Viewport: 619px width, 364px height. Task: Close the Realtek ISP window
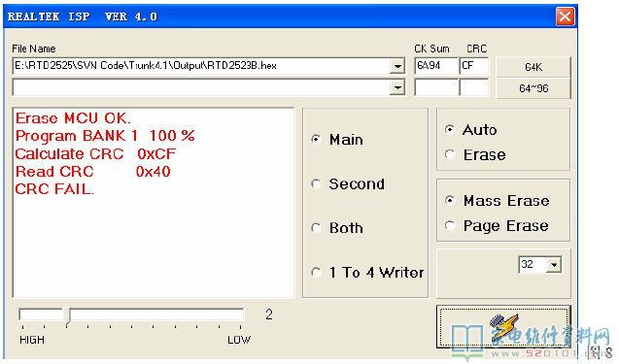click(x=565, y=17)
